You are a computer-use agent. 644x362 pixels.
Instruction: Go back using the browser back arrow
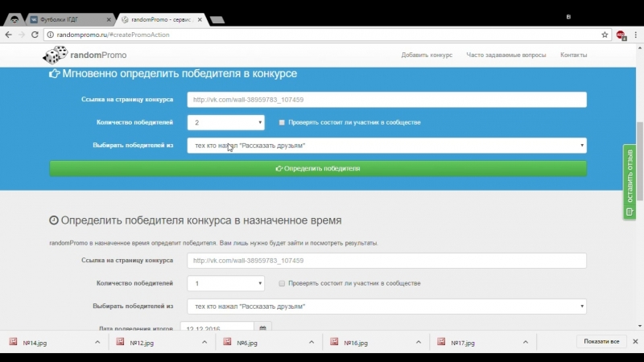[8, 35]
